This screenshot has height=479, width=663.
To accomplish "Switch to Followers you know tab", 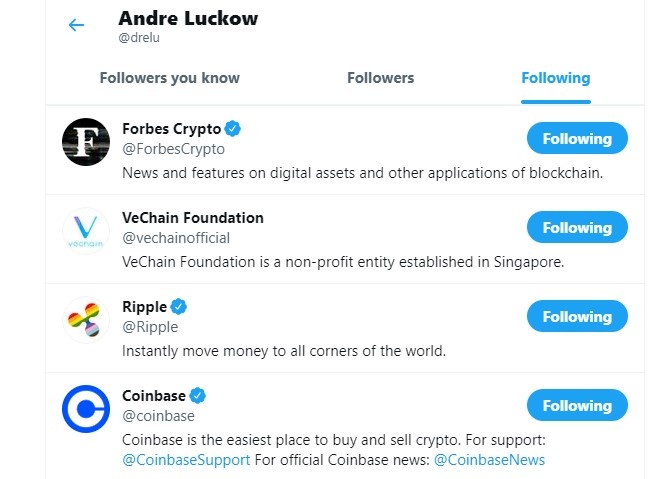I will coord(170,78).
